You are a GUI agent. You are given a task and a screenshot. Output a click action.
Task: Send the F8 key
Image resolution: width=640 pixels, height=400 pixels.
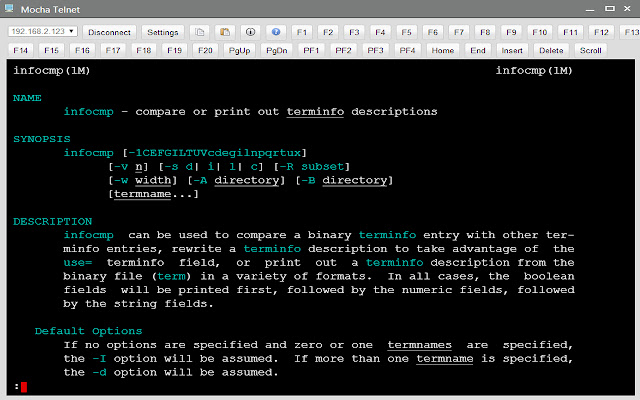[x=485, y=32]
